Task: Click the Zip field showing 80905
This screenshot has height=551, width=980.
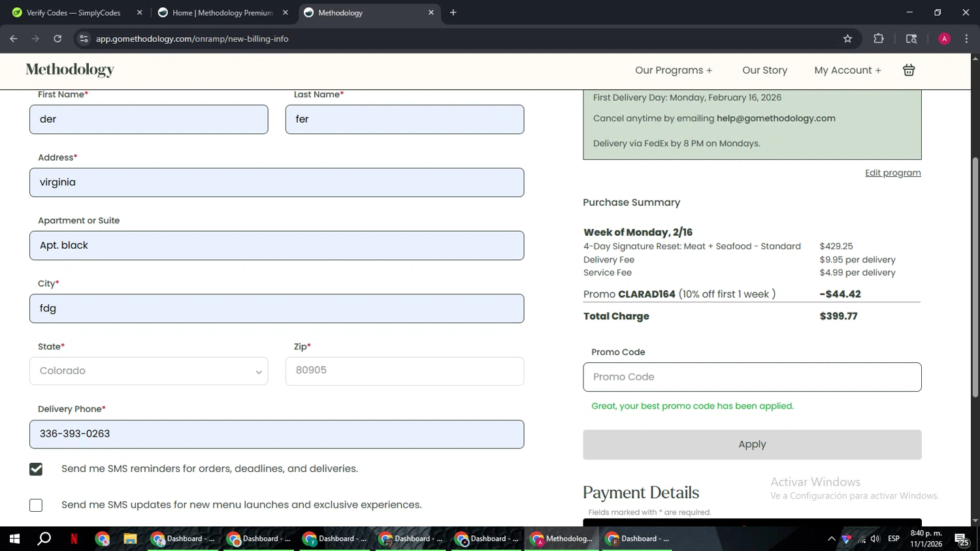Action: pyautogui.click(x=404, y=371)
